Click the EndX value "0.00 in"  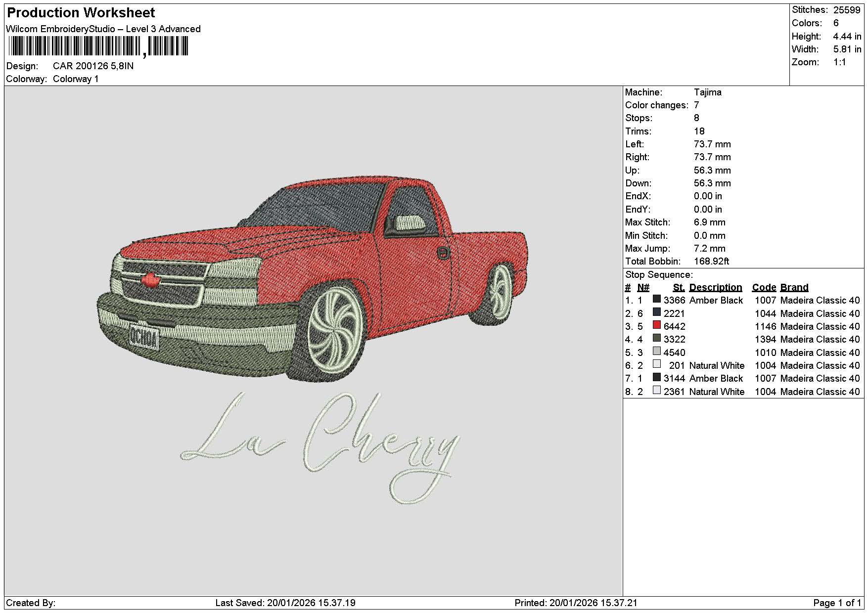(708, 196)
